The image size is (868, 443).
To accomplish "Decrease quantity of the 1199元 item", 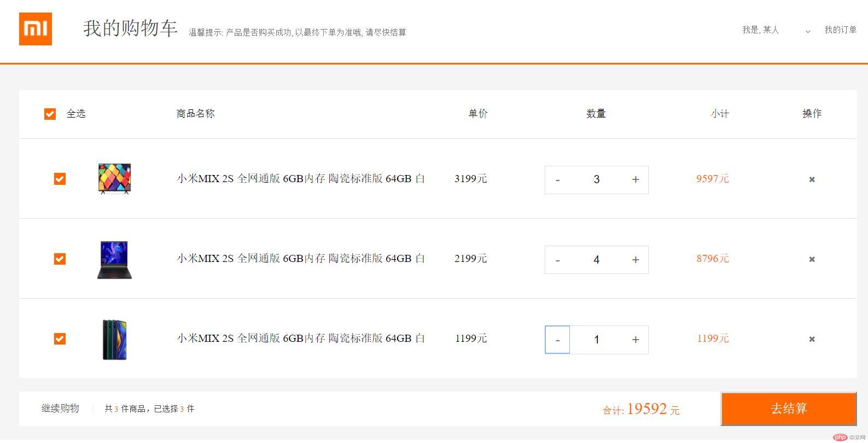I will [x=557, y=340].
